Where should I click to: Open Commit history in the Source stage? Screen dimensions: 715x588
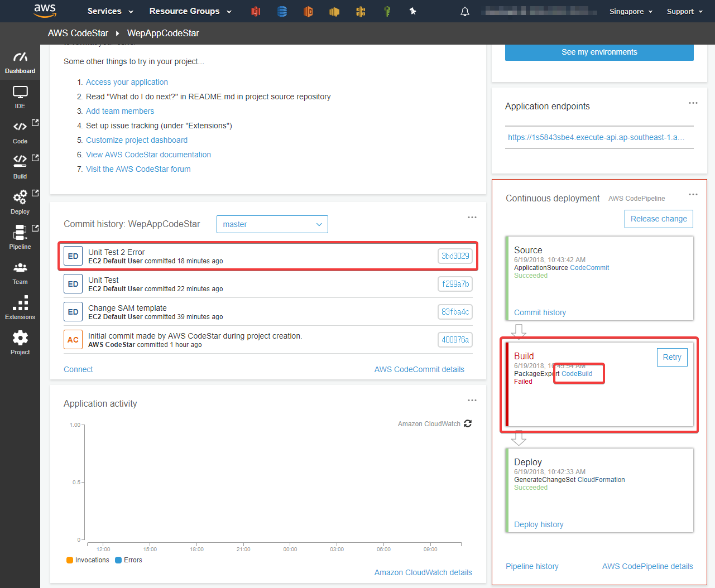(540, 312)
